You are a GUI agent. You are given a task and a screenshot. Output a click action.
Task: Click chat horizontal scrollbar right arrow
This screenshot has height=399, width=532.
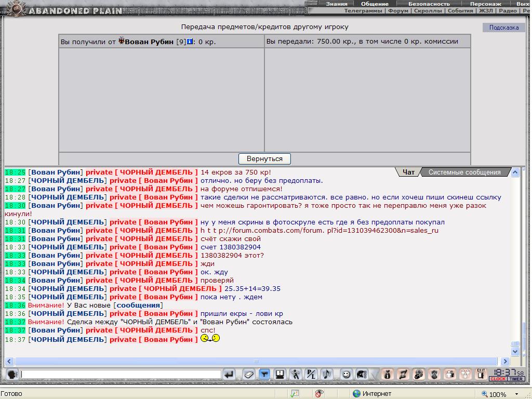505,362
